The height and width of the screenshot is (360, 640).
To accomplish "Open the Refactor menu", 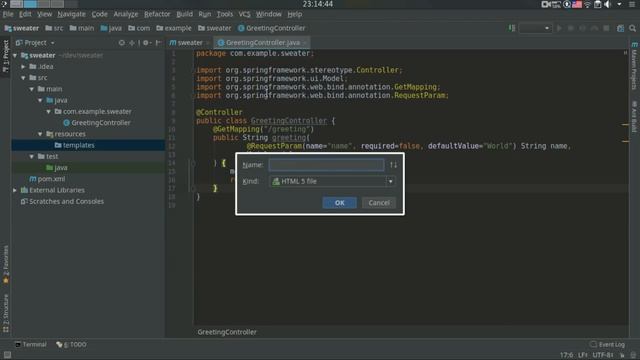I will point(157,14).
